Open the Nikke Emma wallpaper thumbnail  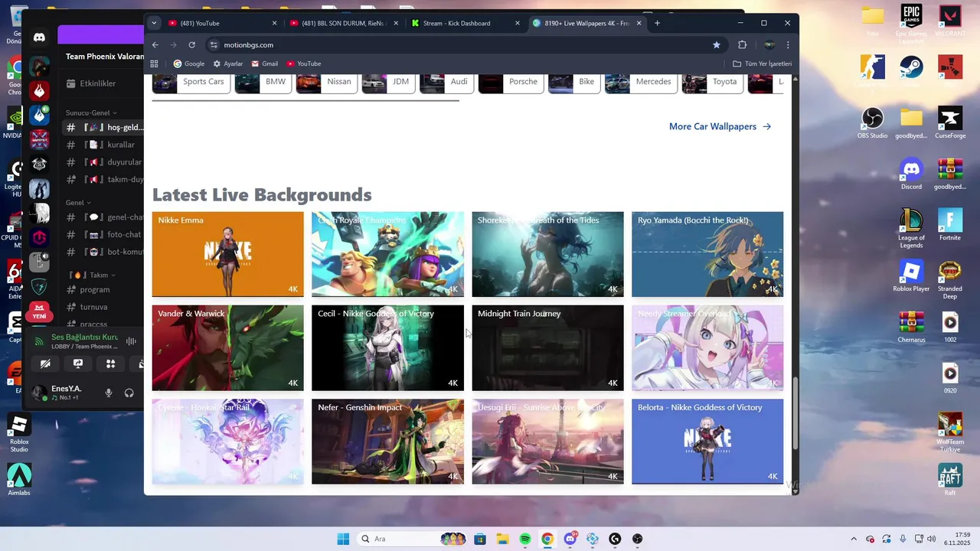pyautogui.click(x=227, y=254)
